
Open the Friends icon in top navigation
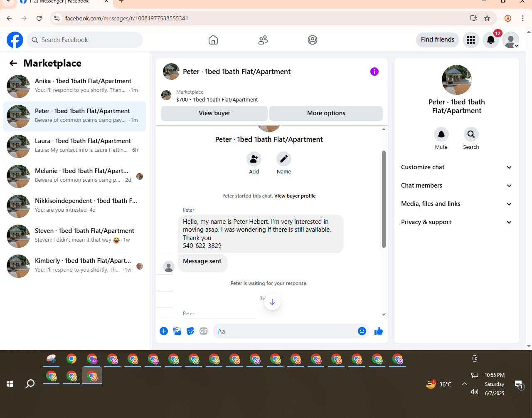coord(263,40)
